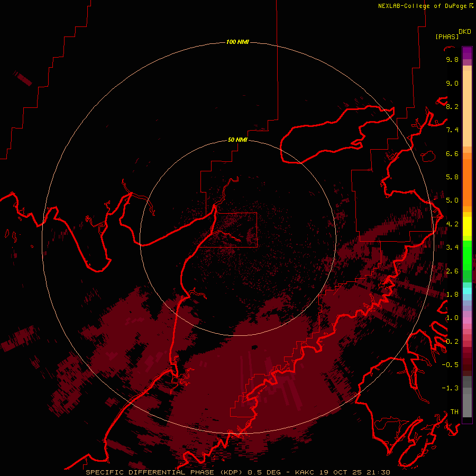The height and width of the screenshot is (476, 476).
Task: Click the DKD label above the color scale
Action: pos(465,31)
